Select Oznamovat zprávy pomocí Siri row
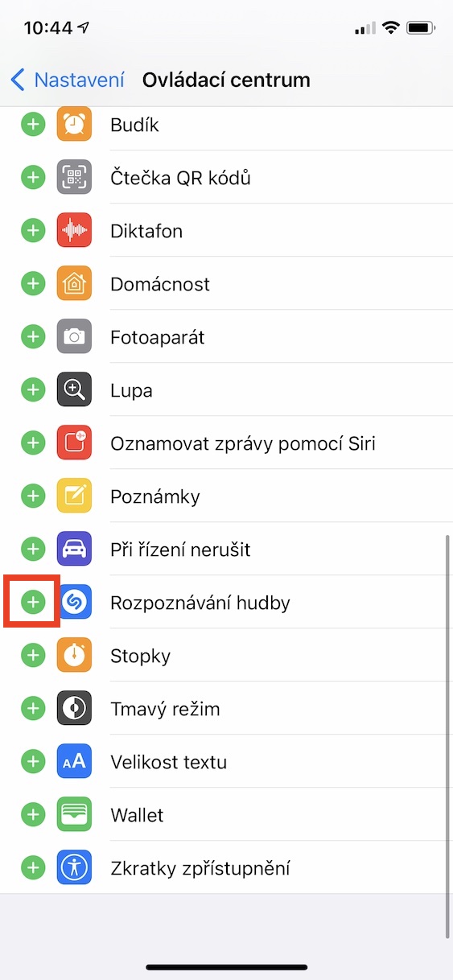Screen dimensions: 453x980 (226, 443)
